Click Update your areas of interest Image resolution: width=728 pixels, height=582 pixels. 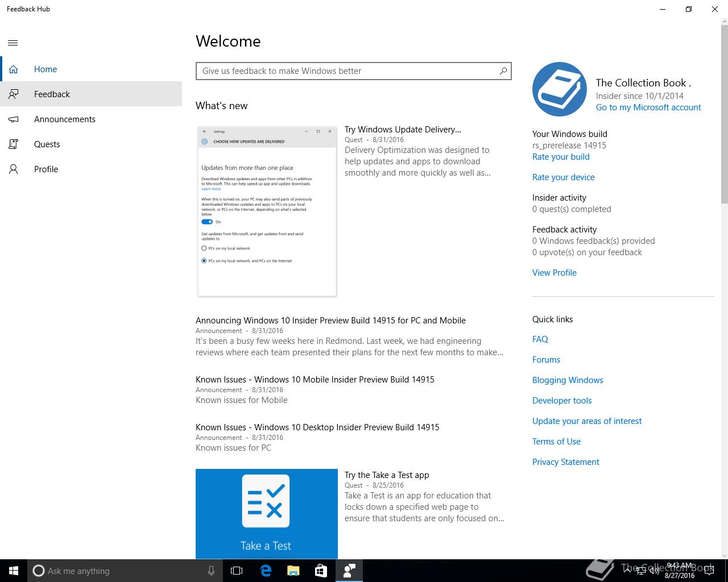point(587,421)
